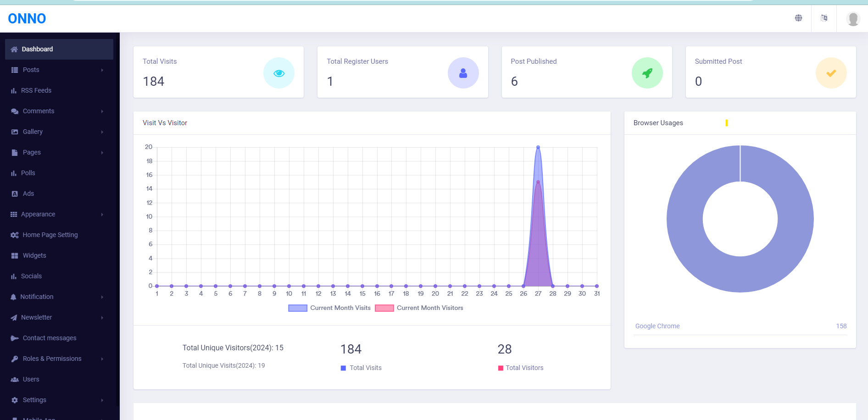This screenshot has width=868, height=420.
Task: Click the user icon on Register Users card
Action: [x=463, y=73]
